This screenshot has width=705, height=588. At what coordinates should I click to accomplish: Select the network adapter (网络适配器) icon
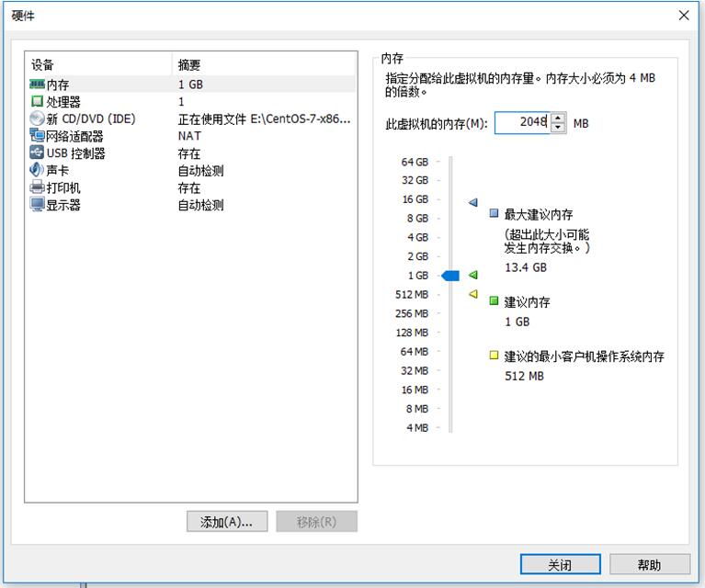(37, 135)
